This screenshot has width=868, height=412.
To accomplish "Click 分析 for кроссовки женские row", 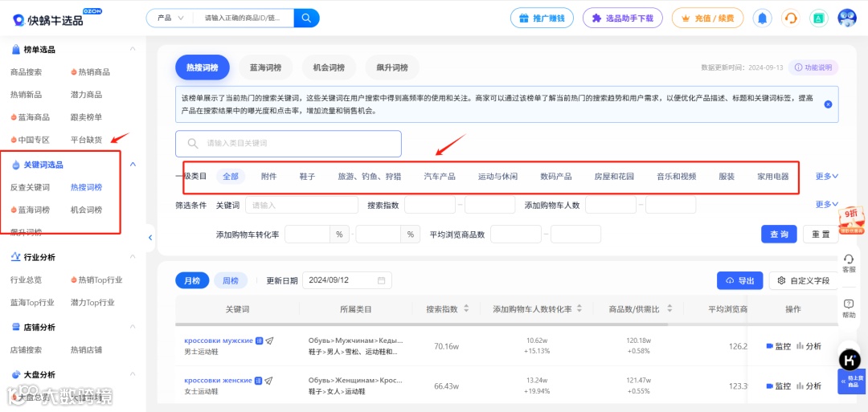I will [809, 385].
